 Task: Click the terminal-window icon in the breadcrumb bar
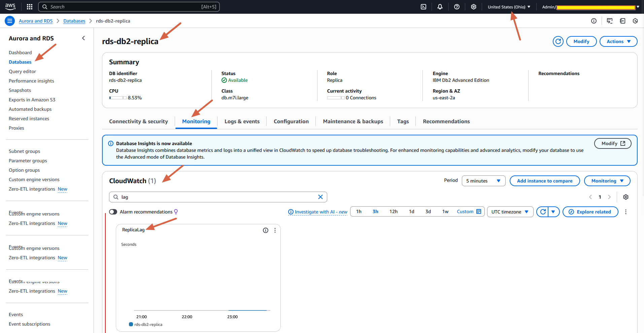coord(610,21)
